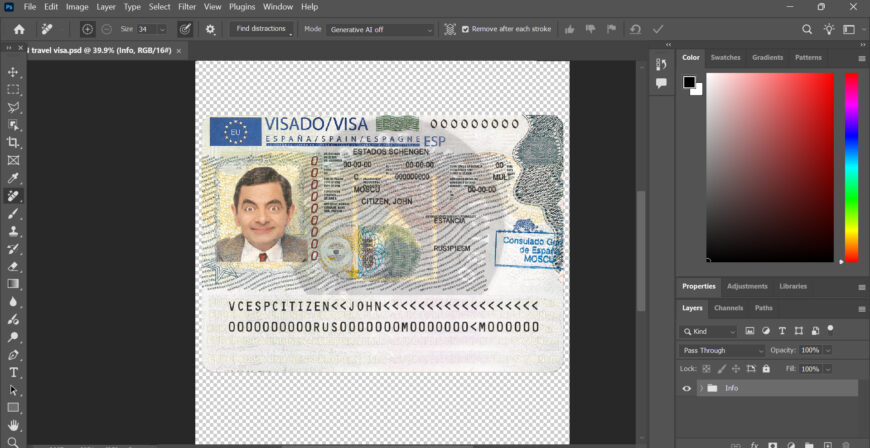This screenshot has width=870, height=448.
Task: Toggle pressure for size button
Action: point(185,29)
